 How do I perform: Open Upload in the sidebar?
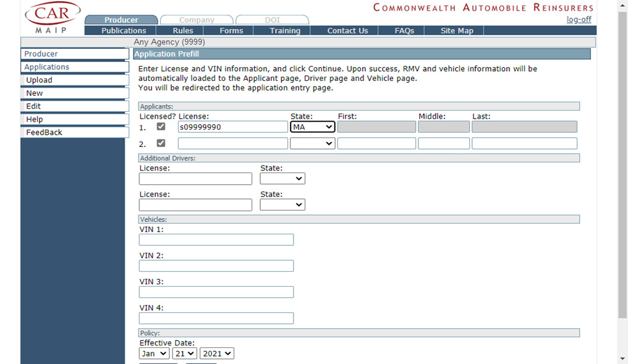click(39, 80)
